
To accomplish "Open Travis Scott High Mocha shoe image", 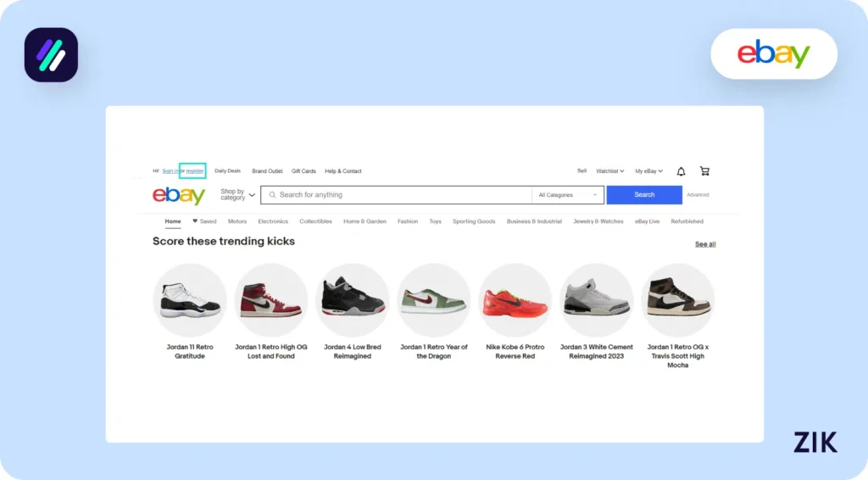I will coord(677,300).
